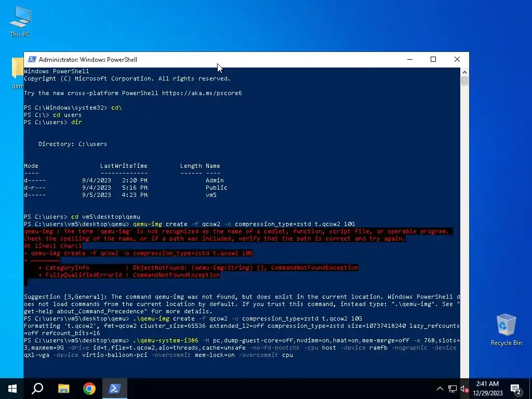Select the qemu folder icon on desktop
This screenshot has height=399, width=532.
pyautogui.click(x=17, y=73)
